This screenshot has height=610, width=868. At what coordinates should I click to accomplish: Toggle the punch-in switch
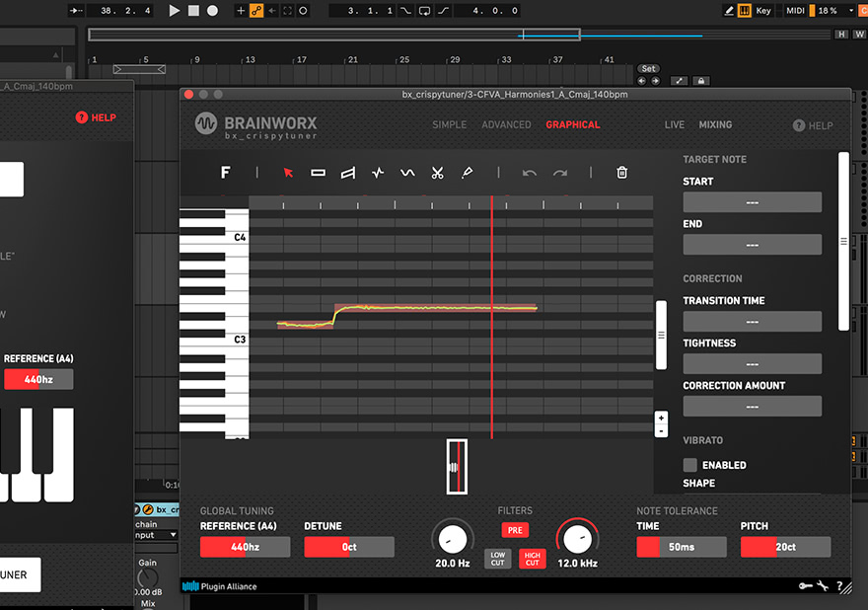(x=405, y=11)
